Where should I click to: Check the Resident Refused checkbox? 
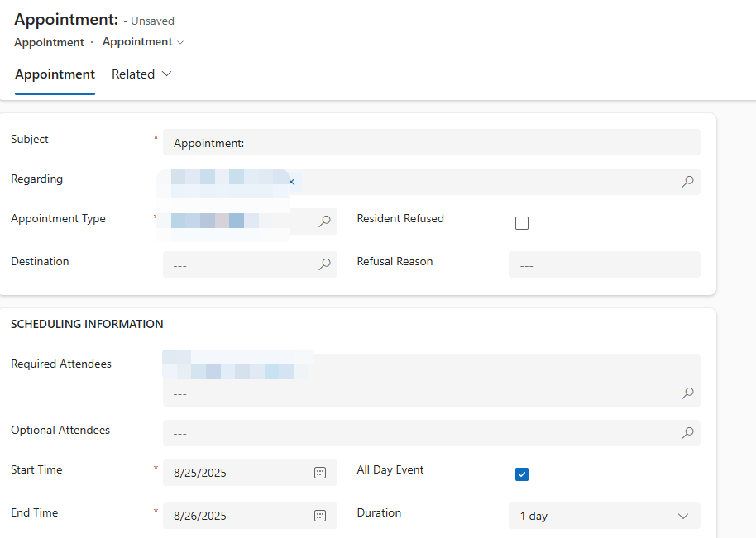pos(522,223)
